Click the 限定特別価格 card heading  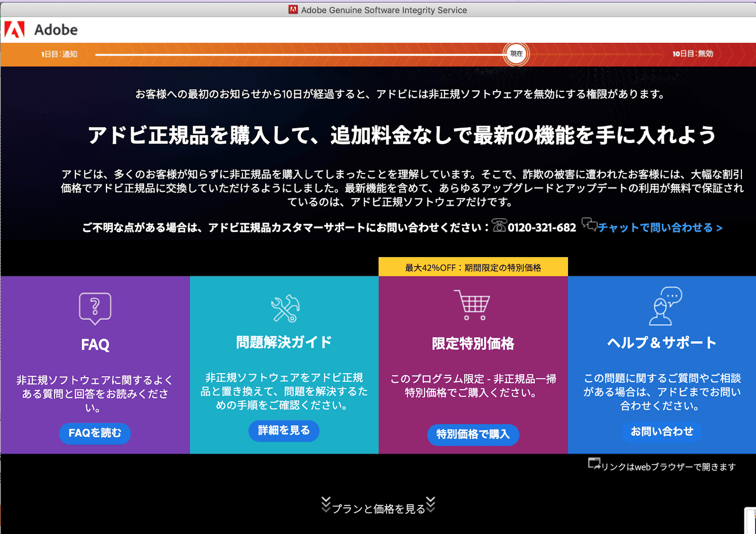point(473,344)
